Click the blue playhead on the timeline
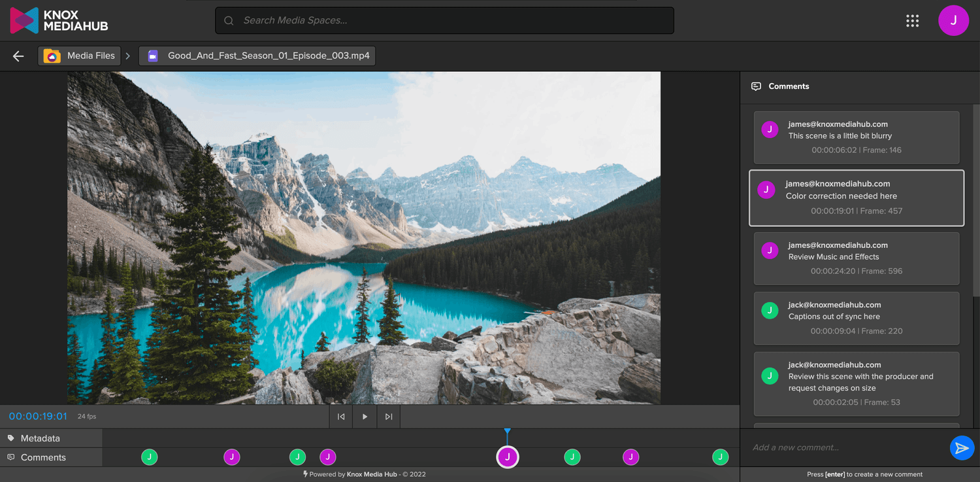Screen dimensions: 980x482 pos(507,433)
